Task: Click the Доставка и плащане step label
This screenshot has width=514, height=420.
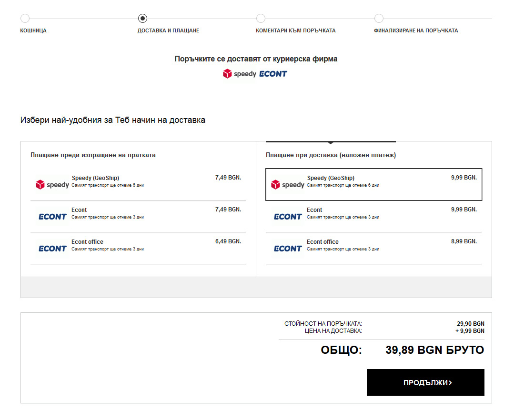Action: click(x=168, y=30)
